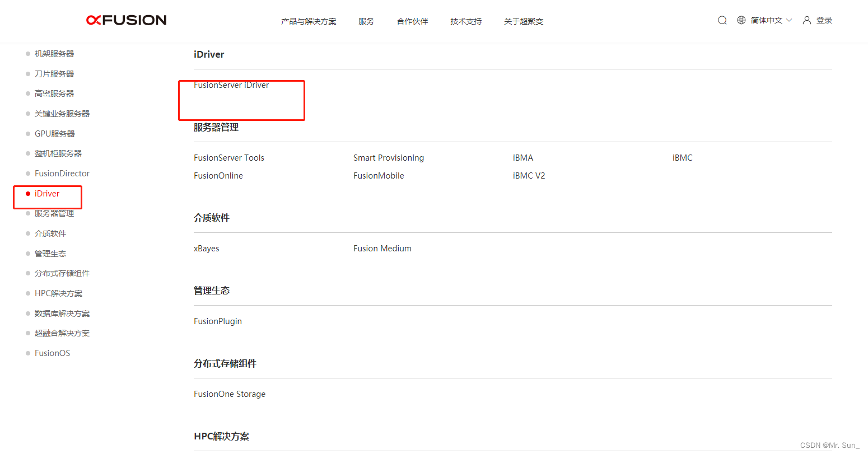
Task: Select 服务器管理 in the sidebar
Action: [54, 213]
